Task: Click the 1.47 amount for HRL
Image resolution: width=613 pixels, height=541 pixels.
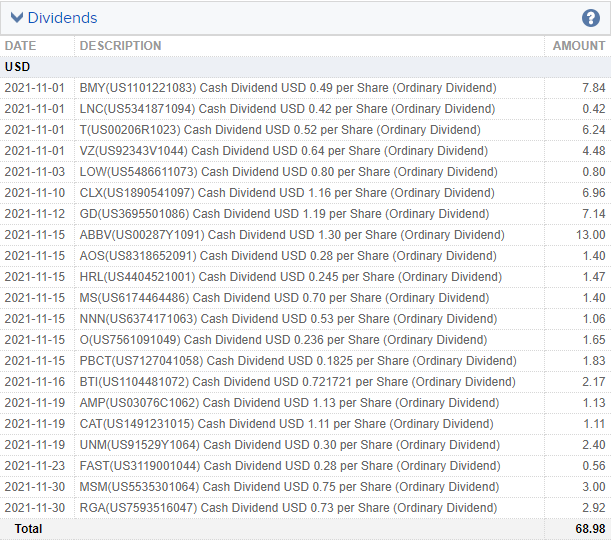Action: tap(594, 277)
